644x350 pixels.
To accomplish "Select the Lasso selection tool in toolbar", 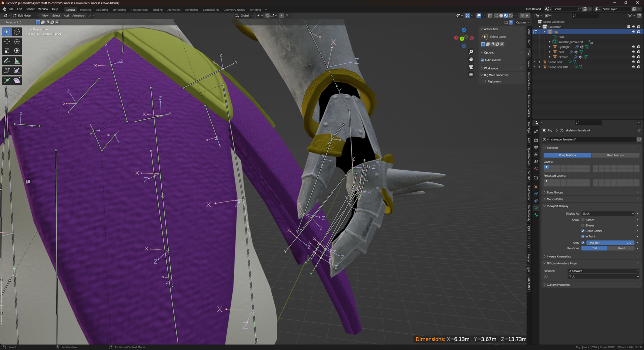I will tap(7, 32).
